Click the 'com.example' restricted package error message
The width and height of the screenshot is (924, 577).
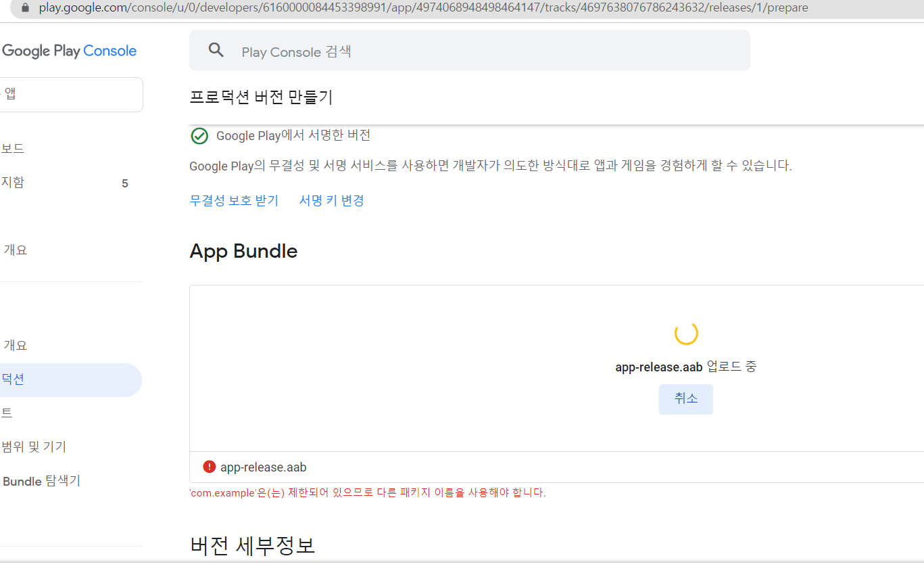368,492
